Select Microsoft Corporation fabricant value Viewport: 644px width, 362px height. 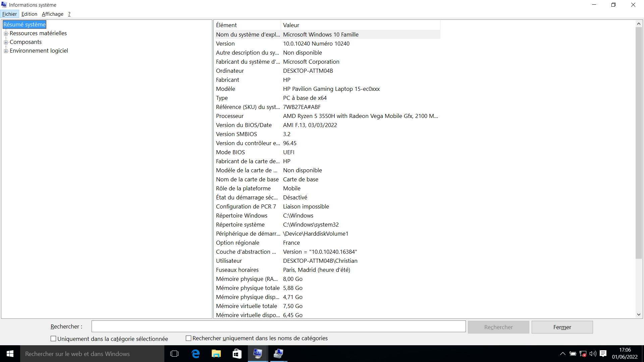click(311, 62)
